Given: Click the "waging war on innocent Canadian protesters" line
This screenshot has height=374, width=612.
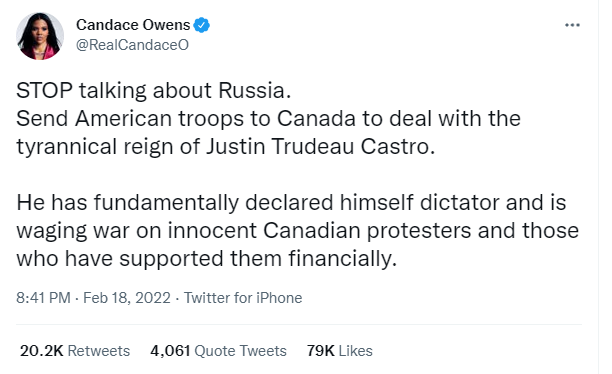Looking at the screenshot, I should point(297,231).
